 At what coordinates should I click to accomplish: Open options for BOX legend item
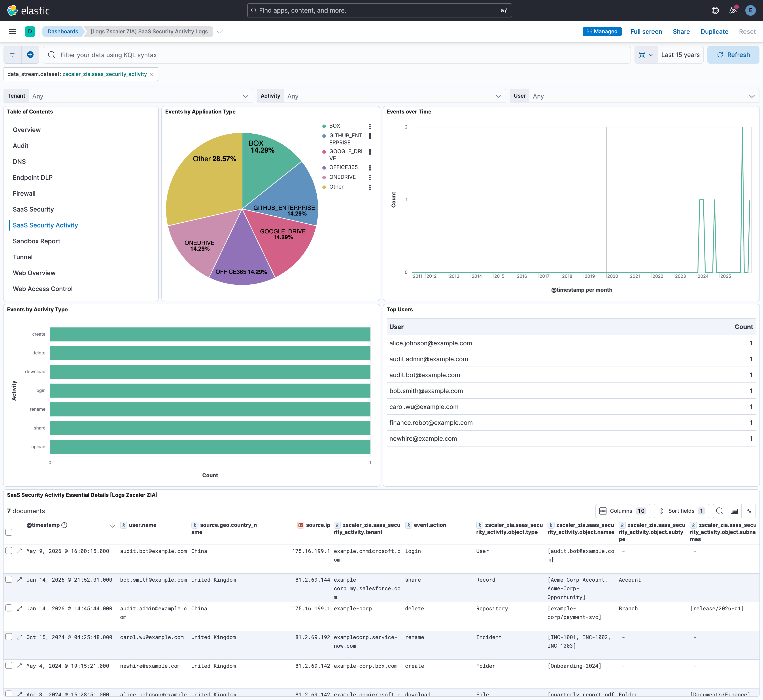click(370, 126)
